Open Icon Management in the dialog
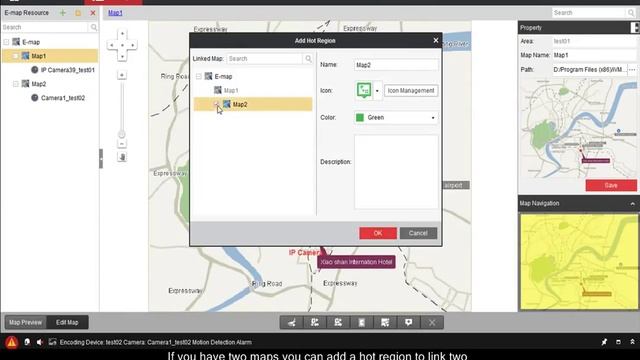This screenshot has width=640, height=360. point(411,91)
